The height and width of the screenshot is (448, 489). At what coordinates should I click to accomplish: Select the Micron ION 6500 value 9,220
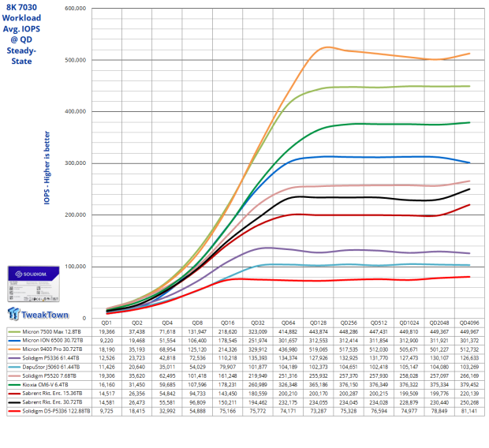tap(106, 341)
